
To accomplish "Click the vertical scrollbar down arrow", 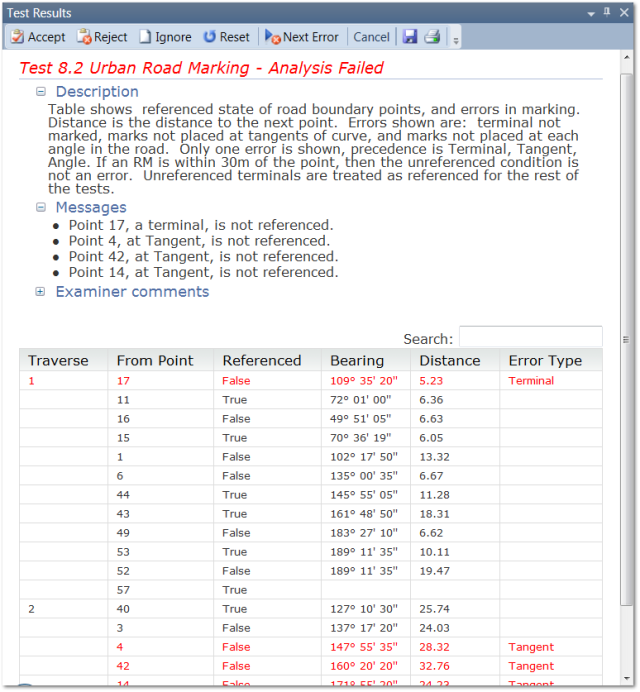I will [x=627, y=679].
